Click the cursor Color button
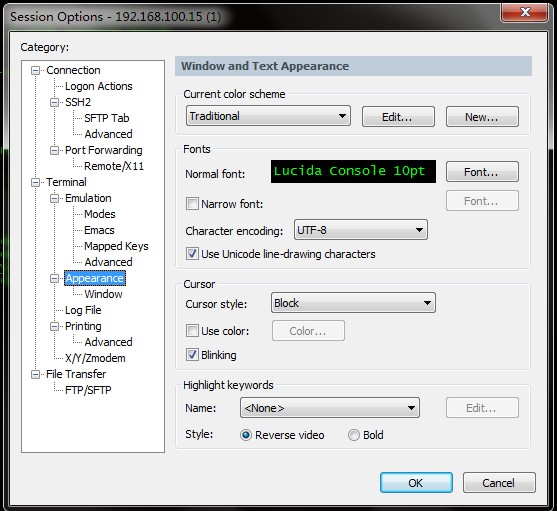 point(308,331)
